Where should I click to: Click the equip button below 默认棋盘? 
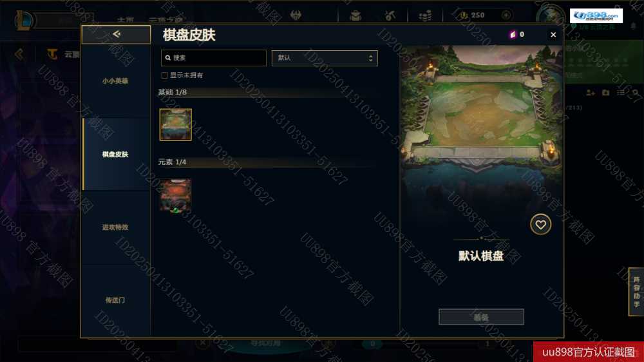[481, 317]
